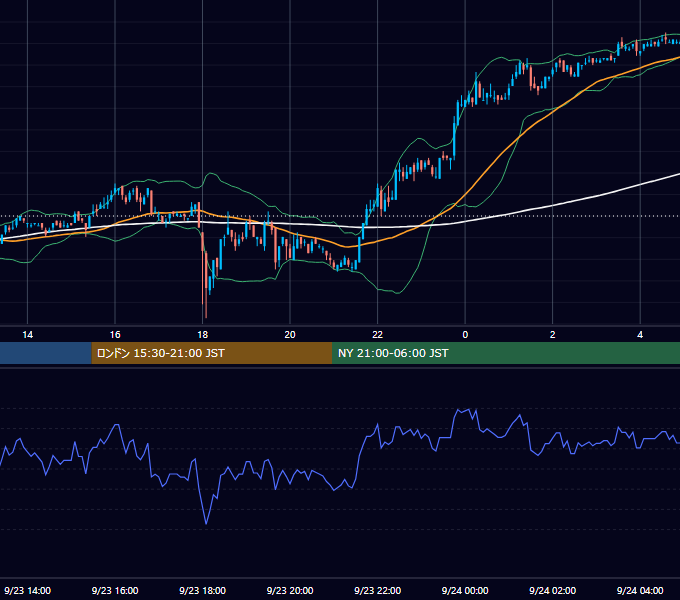Click the 9/23 20:00 date label
This screenshot has width=680, height=600.
click(290, 590)
